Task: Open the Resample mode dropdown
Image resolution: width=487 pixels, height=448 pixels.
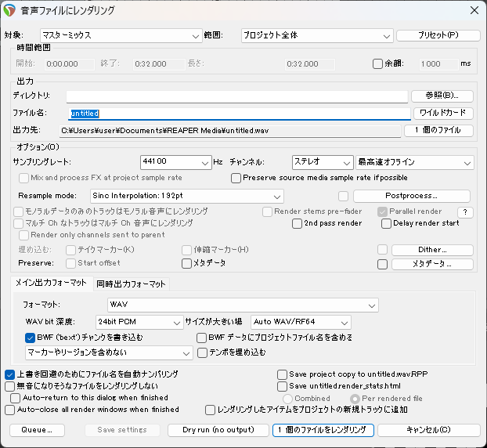Action: [x=186, y=195]
